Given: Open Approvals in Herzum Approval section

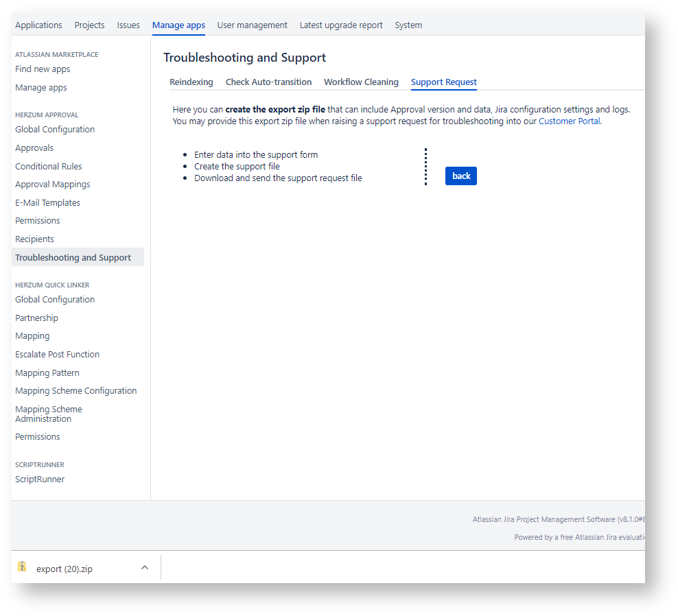Looking at the screenshot, I should [34, 148].
